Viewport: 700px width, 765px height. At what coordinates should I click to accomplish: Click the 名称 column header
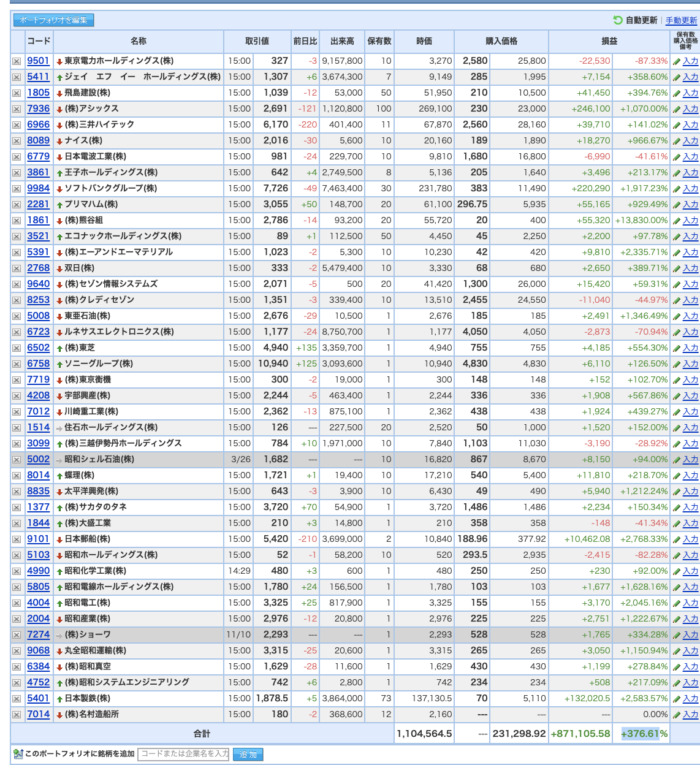pyautogui.click(x=139, y=41)
